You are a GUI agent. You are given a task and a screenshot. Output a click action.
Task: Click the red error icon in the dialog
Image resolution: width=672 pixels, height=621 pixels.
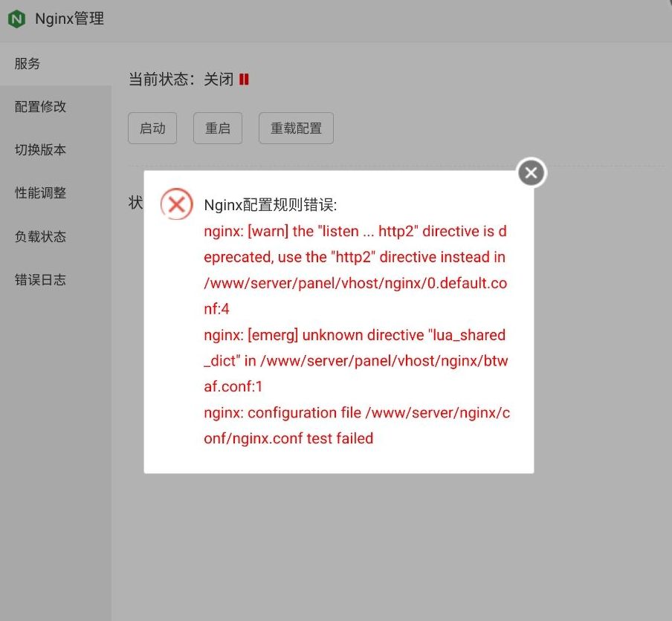tap(177, 204)
